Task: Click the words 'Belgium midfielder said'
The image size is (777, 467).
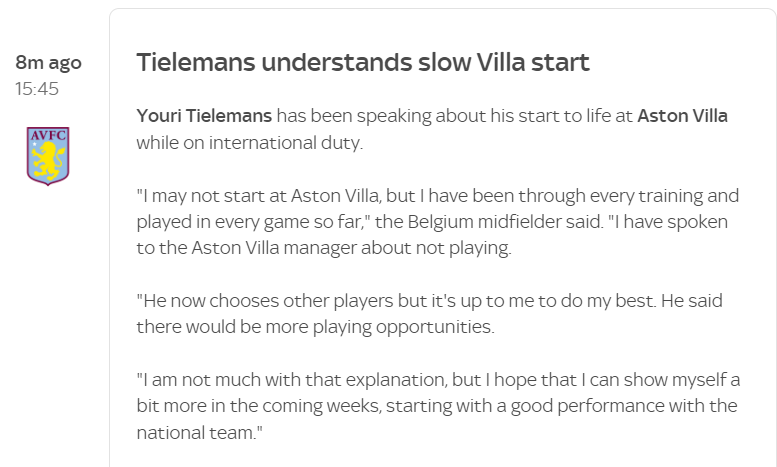Action: pyautogui.click(x=504, y=222)
